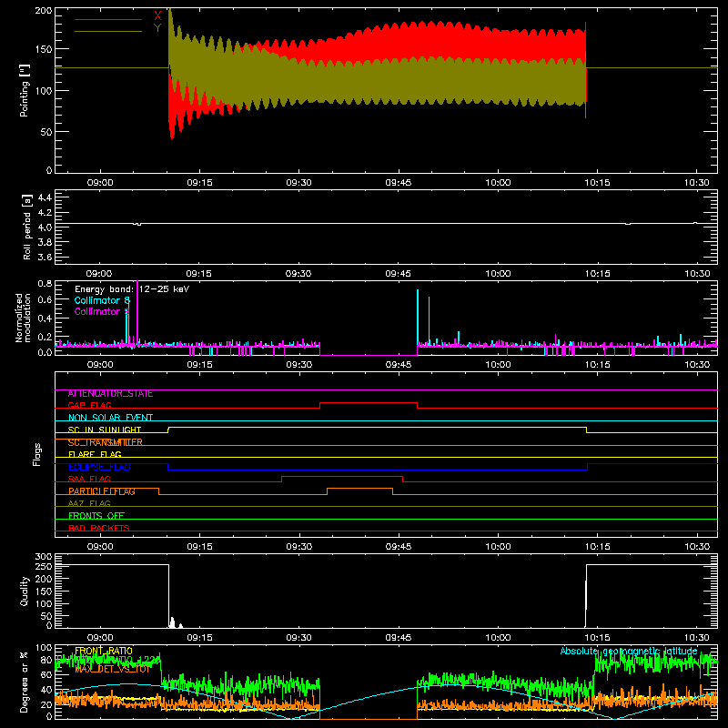The height and width of the screenshot is (728, 728).
Task: Click the PARTICLE_FLAG label
Action: point(102,491)
